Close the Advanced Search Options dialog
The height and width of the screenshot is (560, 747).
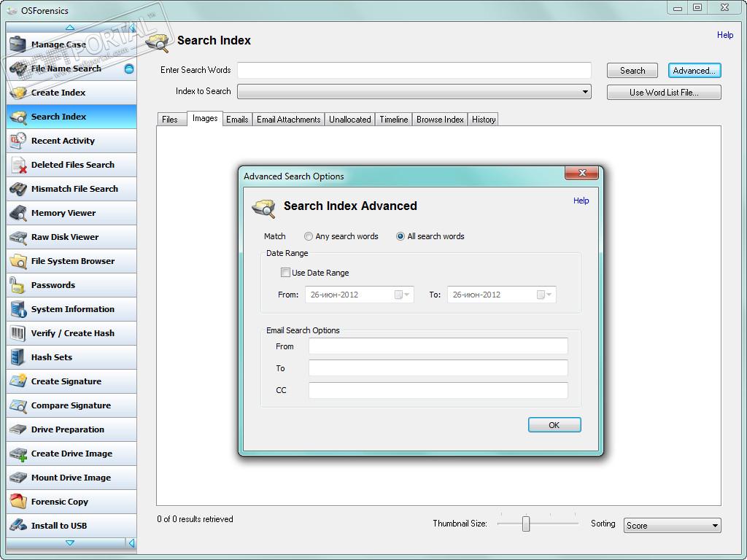[x=581, y=173]
